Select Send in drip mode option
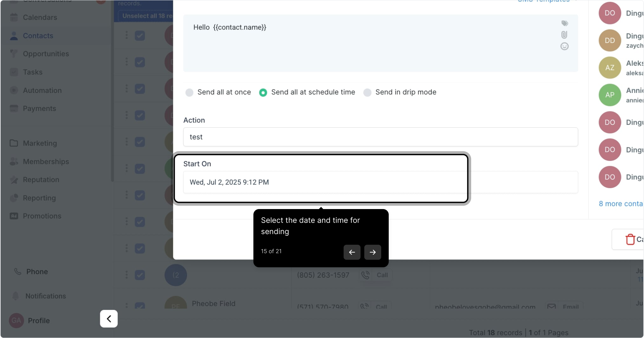The width and height of the screenshot is (644, 338). coord(367,92)
